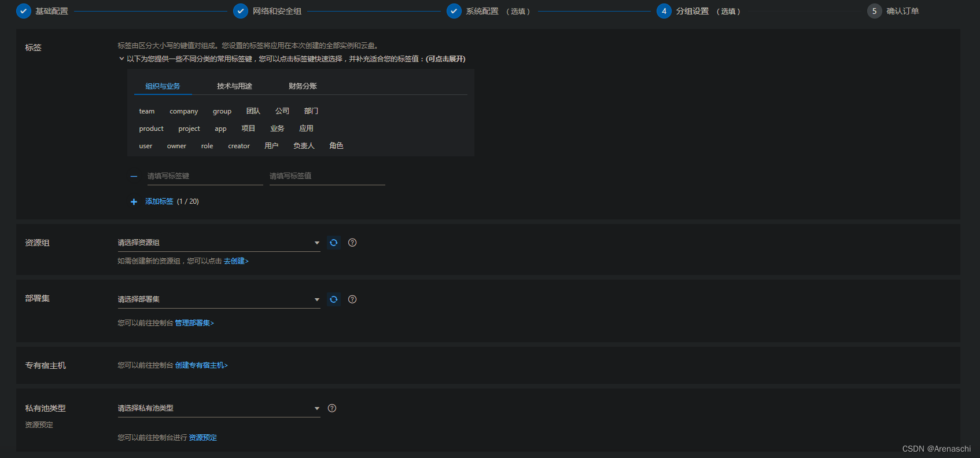Go to the 确认订单 step

902,11
